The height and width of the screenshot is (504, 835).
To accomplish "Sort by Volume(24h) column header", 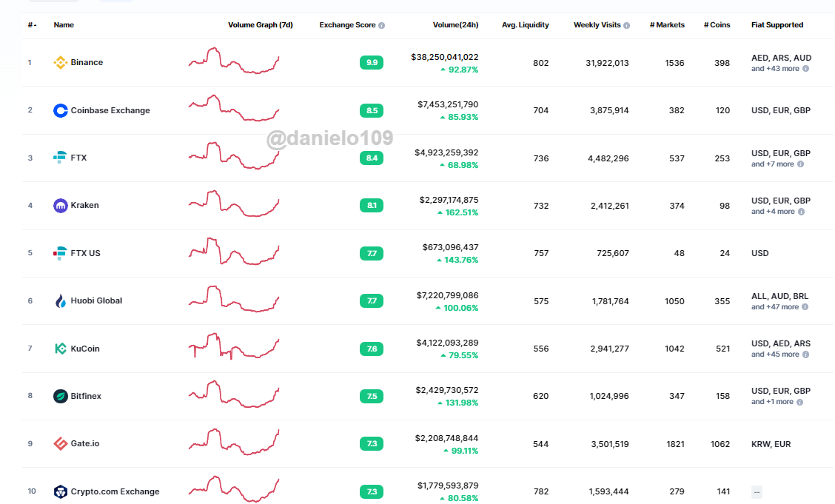I will tap(455, 25).
